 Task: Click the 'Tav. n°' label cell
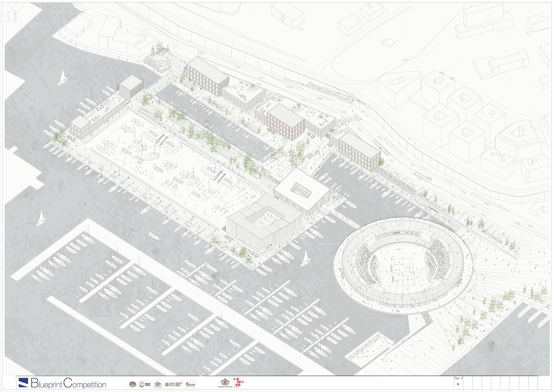coord(457,378)
